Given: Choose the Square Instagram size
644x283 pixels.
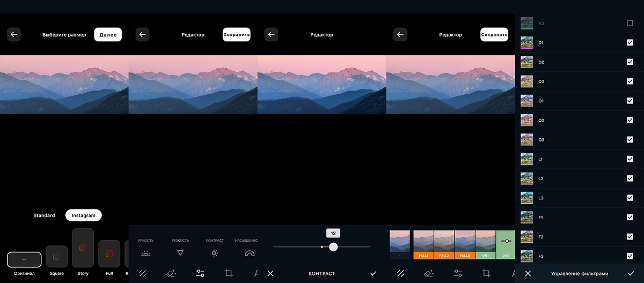Looking at the screenshot, I should (x=57, y=256).
